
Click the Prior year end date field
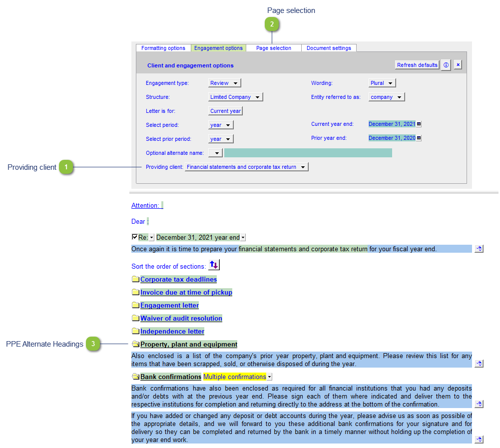pos(392,138)
